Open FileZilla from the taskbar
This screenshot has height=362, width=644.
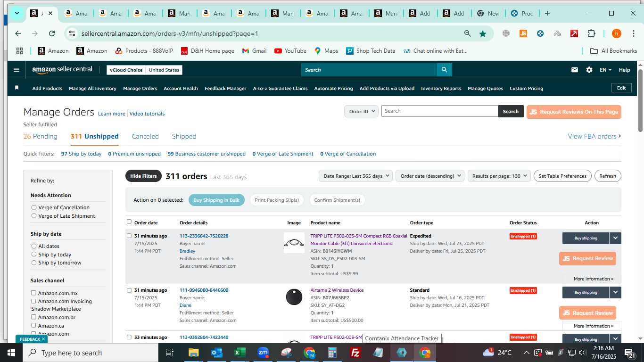pos(355,353)
